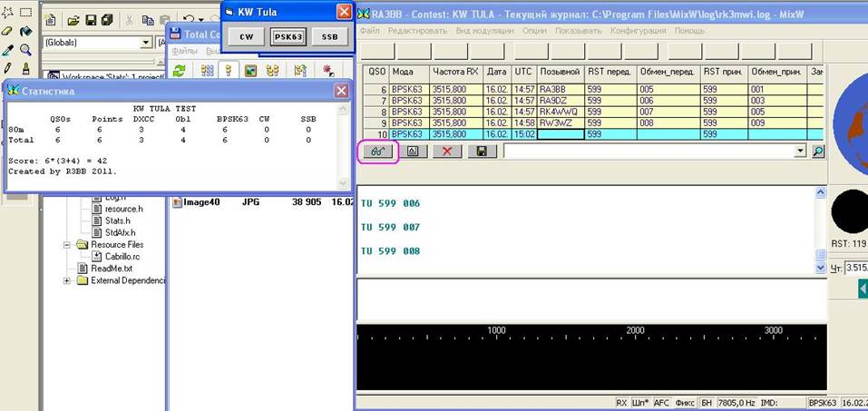The image size is (868, 411).
Task: Click the 2000 Hz mark on spectrum scale
Action: tap(635, 332)
